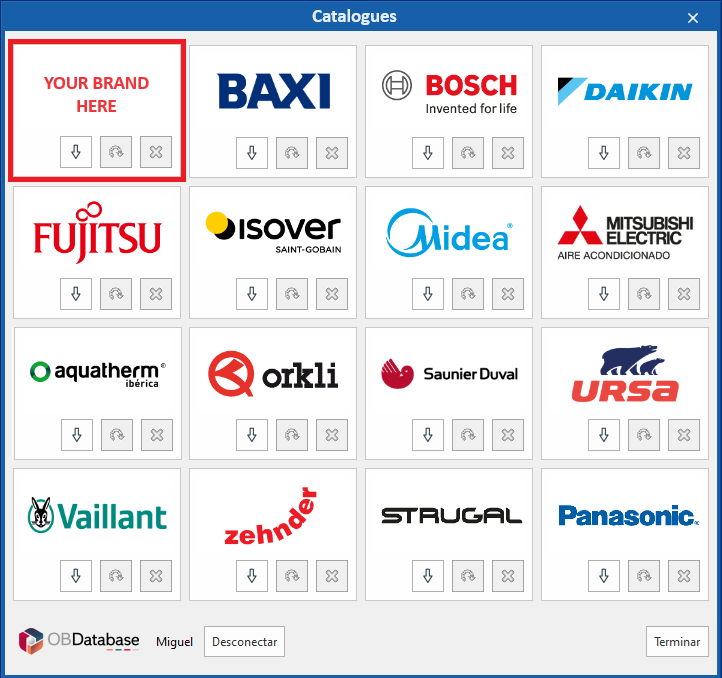Viewport: 722px width, 678px height.
Task: Click the update icon under Strugal
Action: point(468,576)
